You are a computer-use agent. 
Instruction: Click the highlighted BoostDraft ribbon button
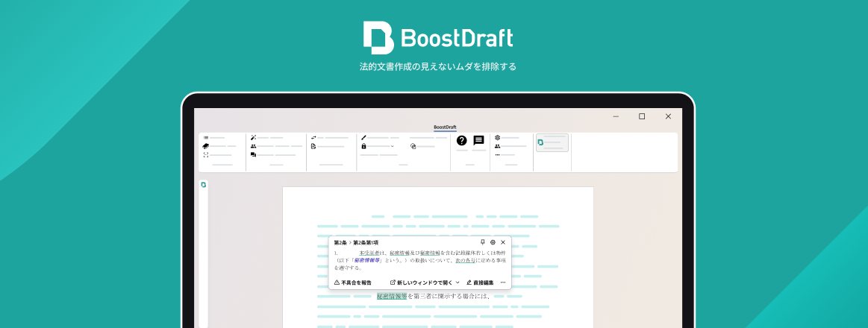point(552,142)
